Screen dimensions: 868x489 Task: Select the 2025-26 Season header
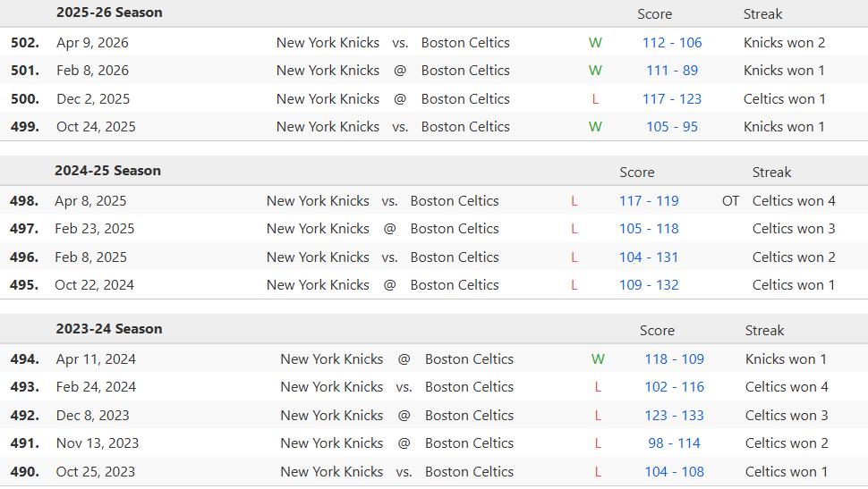(x=109, y=13)
